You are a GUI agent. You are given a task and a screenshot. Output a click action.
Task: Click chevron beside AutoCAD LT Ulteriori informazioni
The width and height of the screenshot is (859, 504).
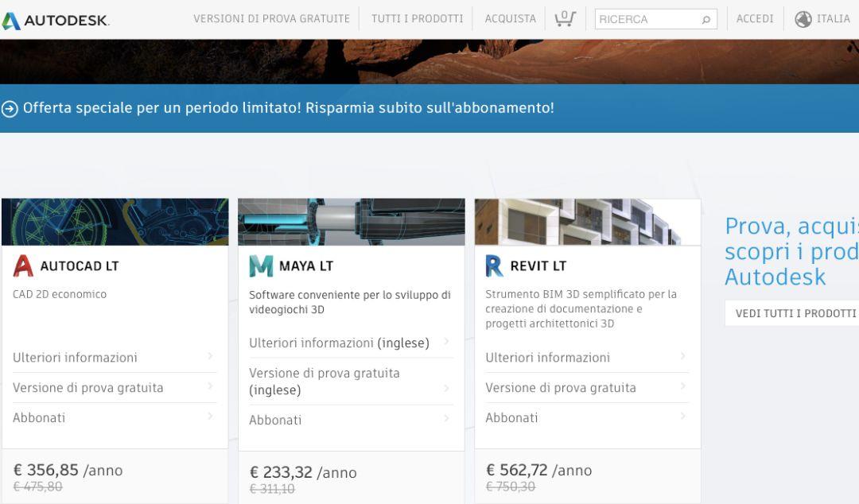(210, 356)
